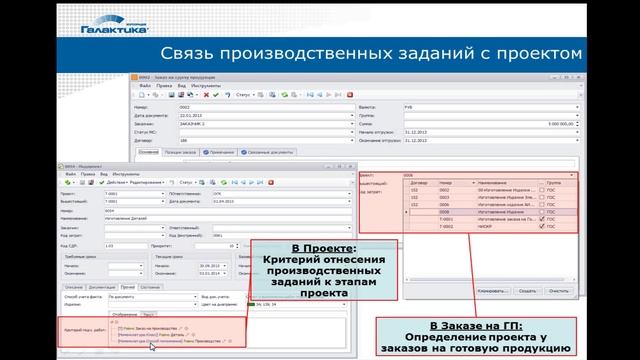Viewport: 640px width, 360px height.
Task: Switch to Позиции заказа tab
Action: point(180,152)
